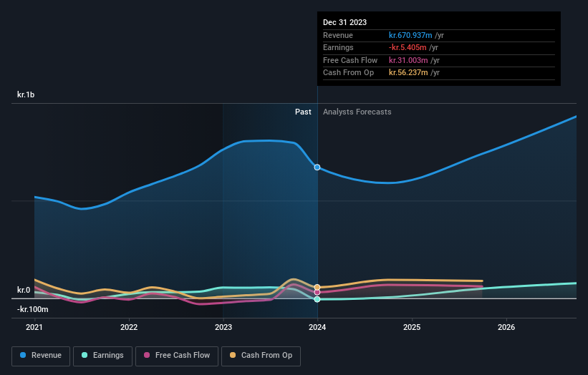Toggle the Cash From Op legend series

point(261,356)
